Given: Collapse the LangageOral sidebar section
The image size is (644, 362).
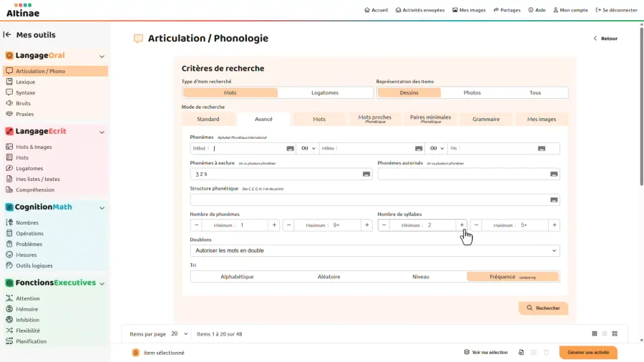Looking at the screenshot, I should [x=102, y=57].
